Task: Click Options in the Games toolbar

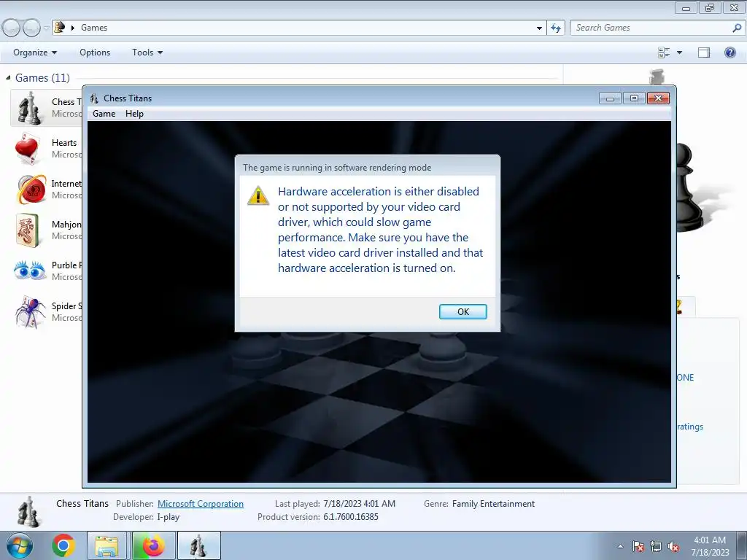Action: (95, 52)
